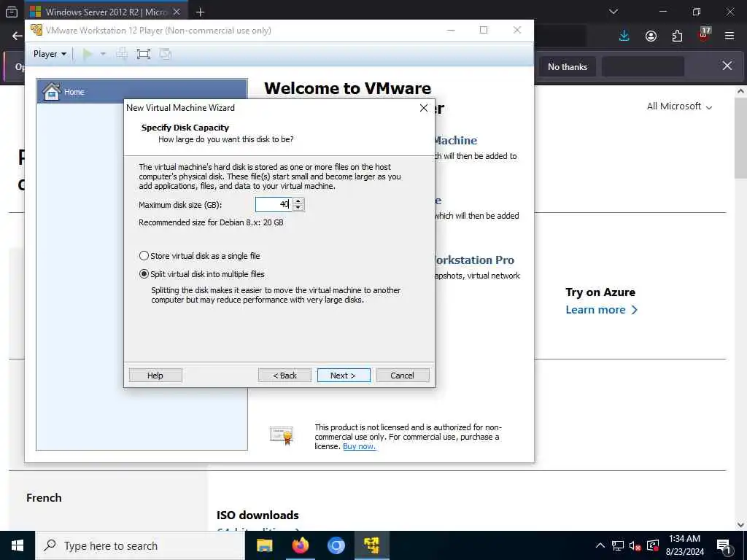
Task: Open the taskbar clock showing 1:34 AM
Action: (684, 545)
